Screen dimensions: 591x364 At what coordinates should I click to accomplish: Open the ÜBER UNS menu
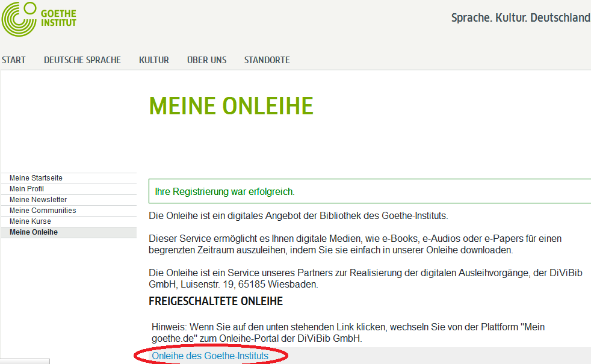tap(206, 60)
